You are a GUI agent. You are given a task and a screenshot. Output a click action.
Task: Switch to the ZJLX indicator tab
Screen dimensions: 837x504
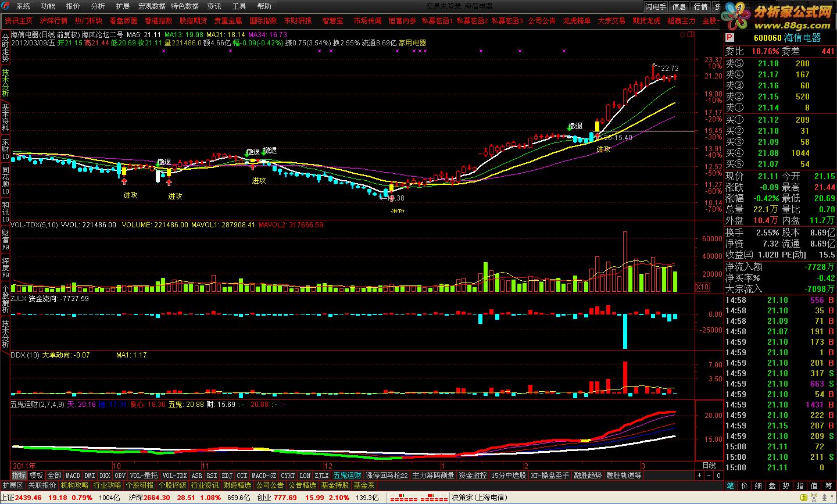[x=321, y=476]
